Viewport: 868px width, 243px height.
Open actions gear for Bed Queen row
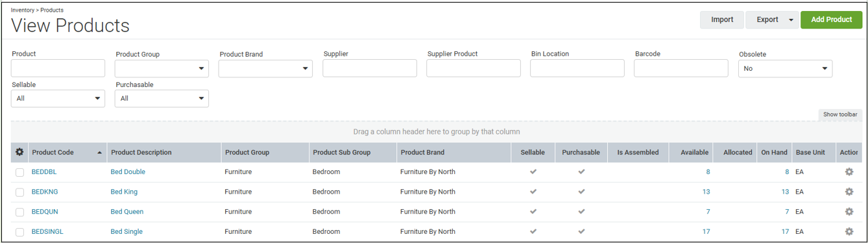849,212
